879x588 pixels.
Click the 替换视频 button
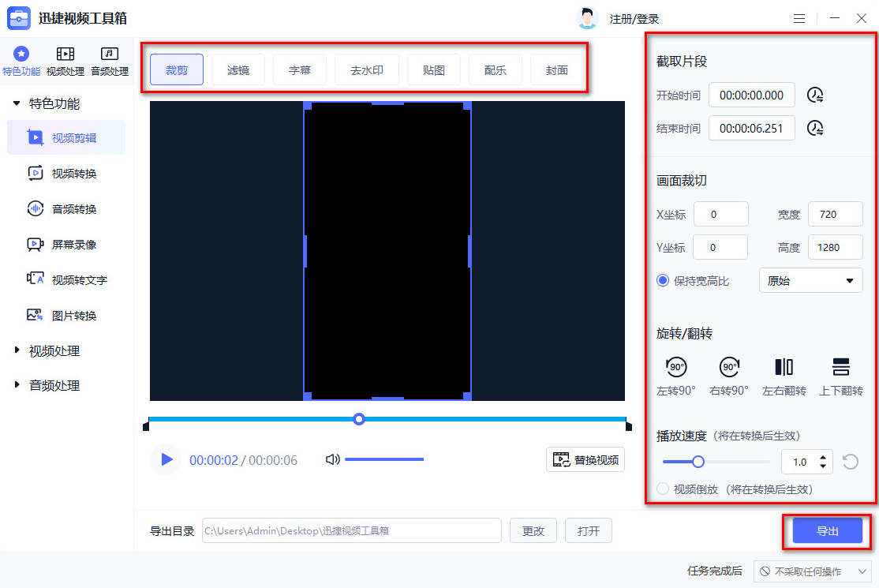click(585, 459)
